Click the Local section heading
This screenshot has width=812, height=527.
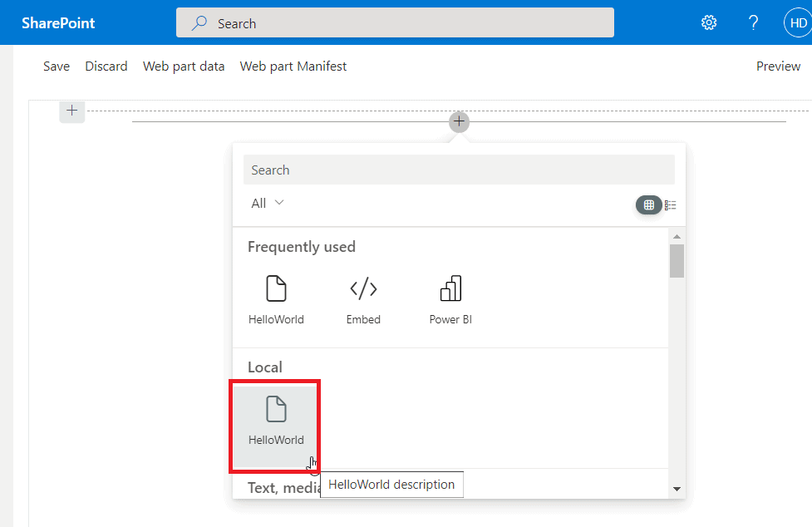(x=264, y=367)
